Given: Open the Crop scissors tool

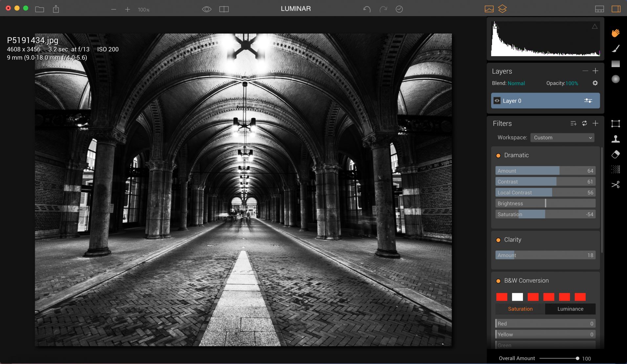Looking at the screenshot, I should click(616, 185).
